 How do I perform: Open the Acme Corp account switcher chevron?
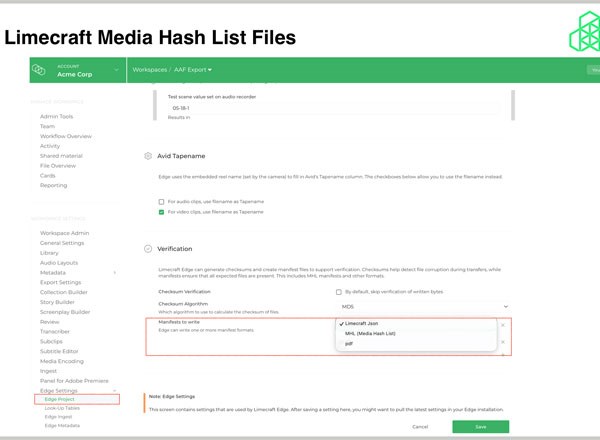116,70
